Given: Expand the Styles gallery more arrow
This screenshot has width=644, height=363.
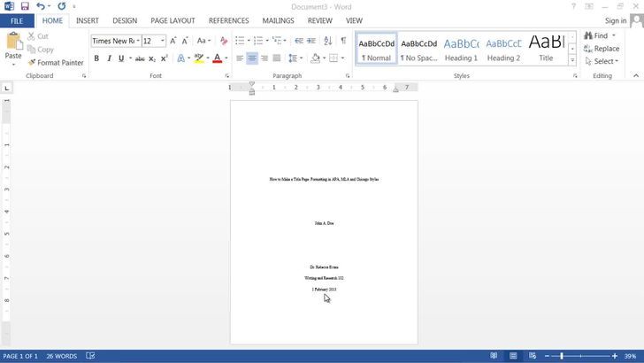Looking at the screenshot, I should 572,61.
